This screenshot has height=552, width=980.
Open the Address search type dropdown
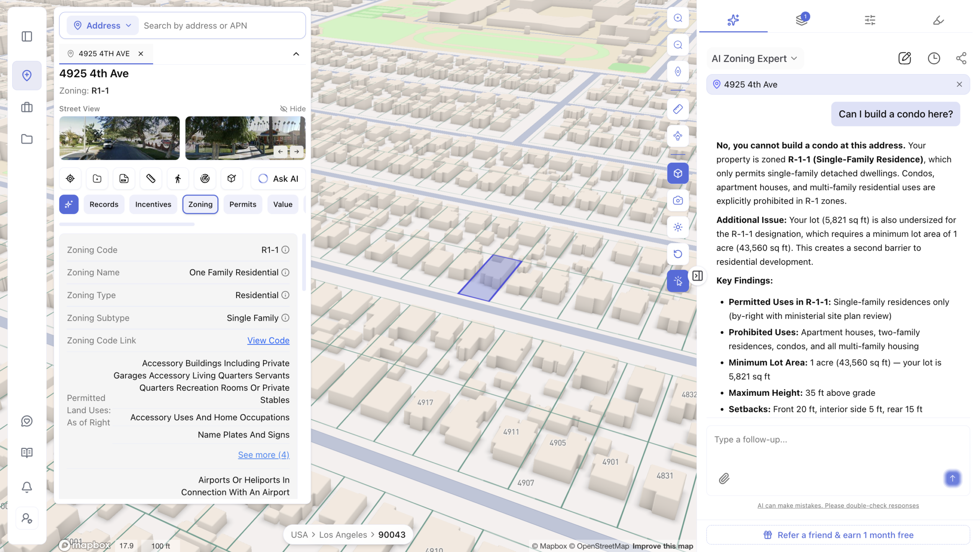[103, 26]
